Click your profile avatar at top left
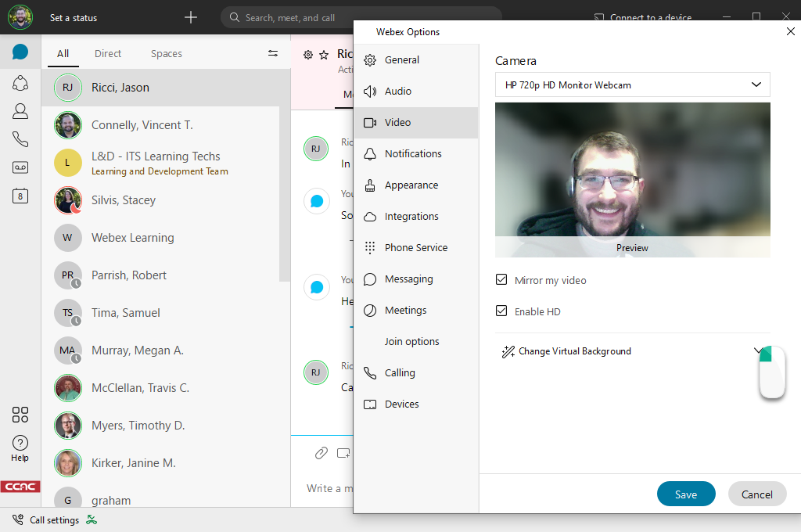 pos(20,17)
